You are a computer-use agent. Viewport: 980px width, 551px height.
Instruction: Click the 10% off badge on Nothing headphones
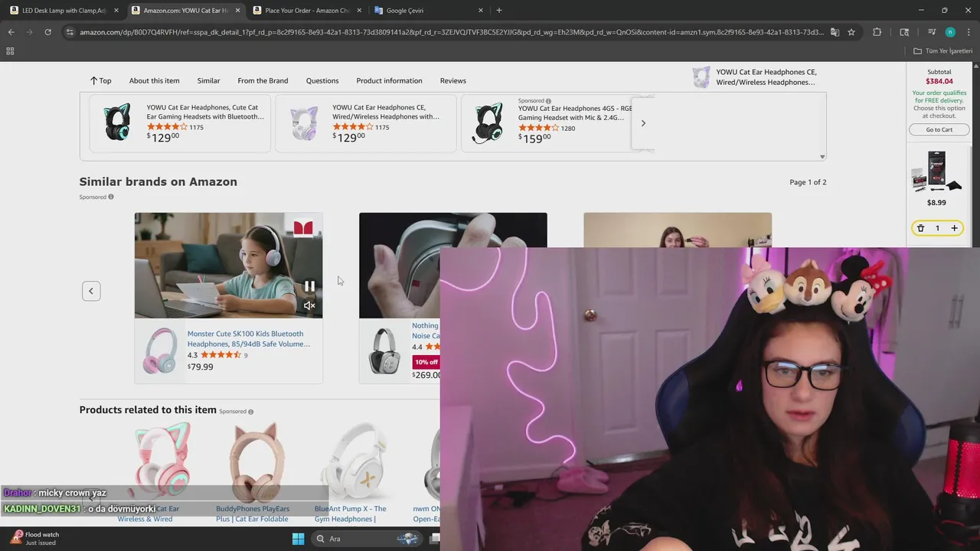pos(426,362)
